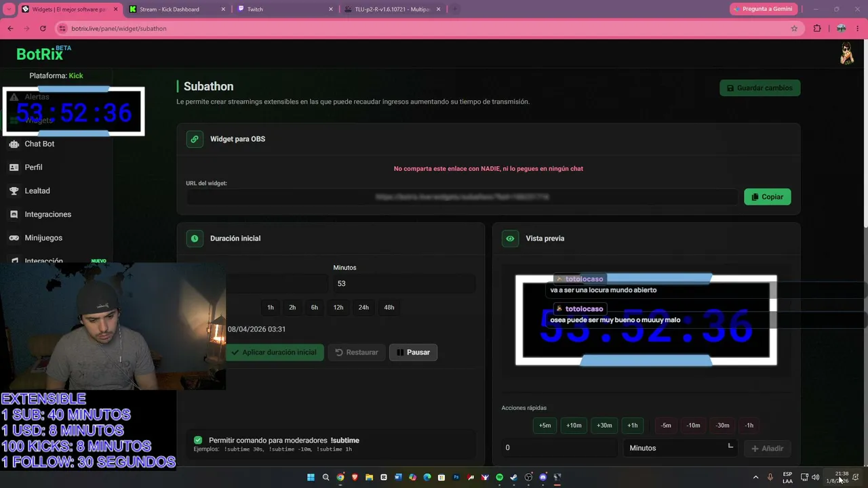Pause the subathon timer with Pausar
The height and width of the screenshot is (488, 868).
[413, 352]
